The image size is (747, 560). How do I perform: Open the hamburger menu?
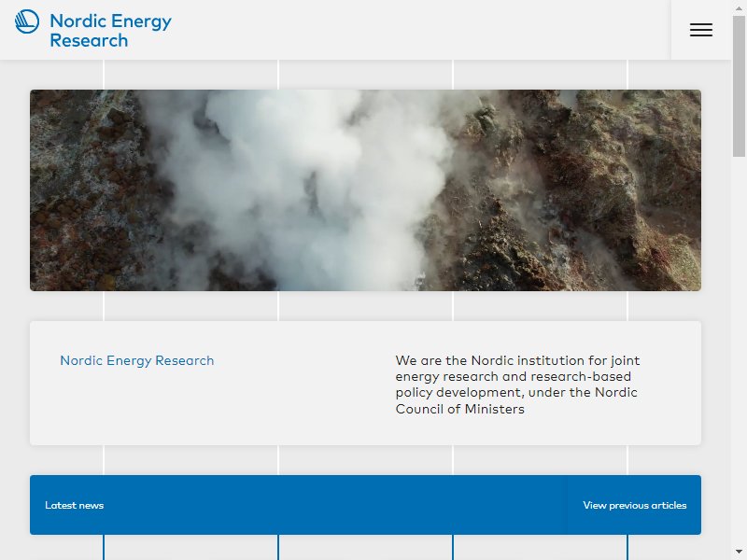(x=701, y=30)
